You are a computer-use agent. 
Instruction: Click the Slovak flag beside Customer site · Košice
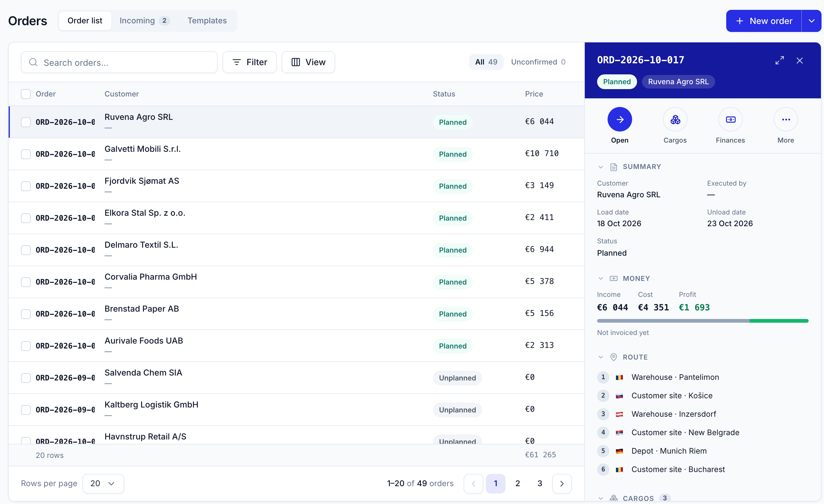pos(619,396)
